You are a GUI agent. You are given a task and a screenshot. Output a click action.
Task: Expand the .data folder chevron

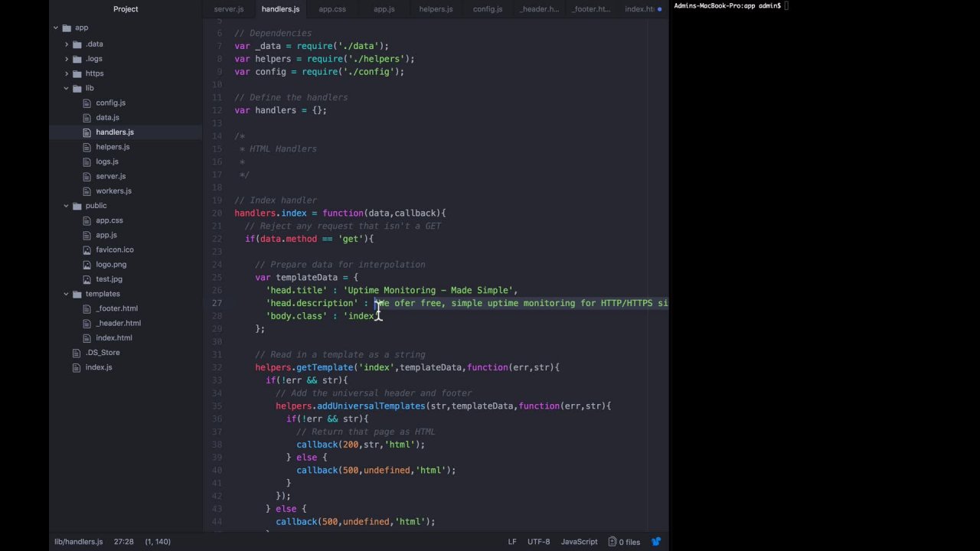(66, 44)
